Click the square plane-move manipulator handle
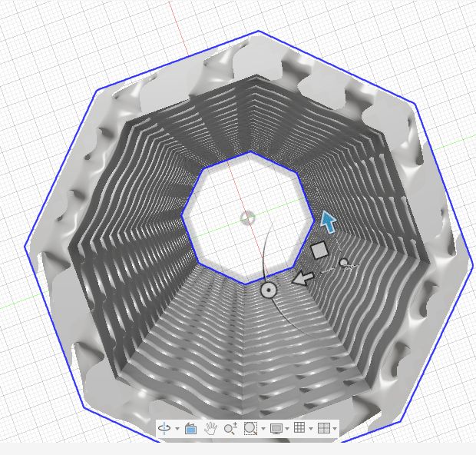476x455 pixels. pyautogui.click(x=319, y=251)
